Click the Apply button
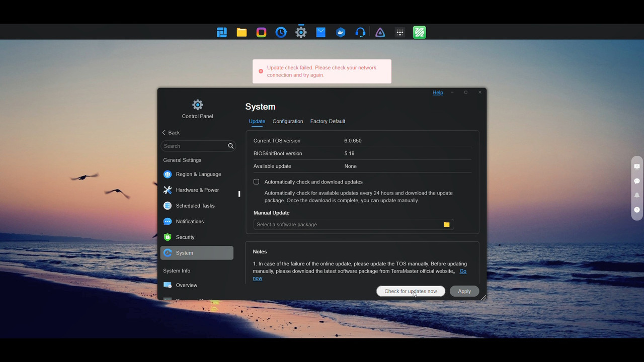The height and width of the screenshot is (362, 644). coord(464,291)
